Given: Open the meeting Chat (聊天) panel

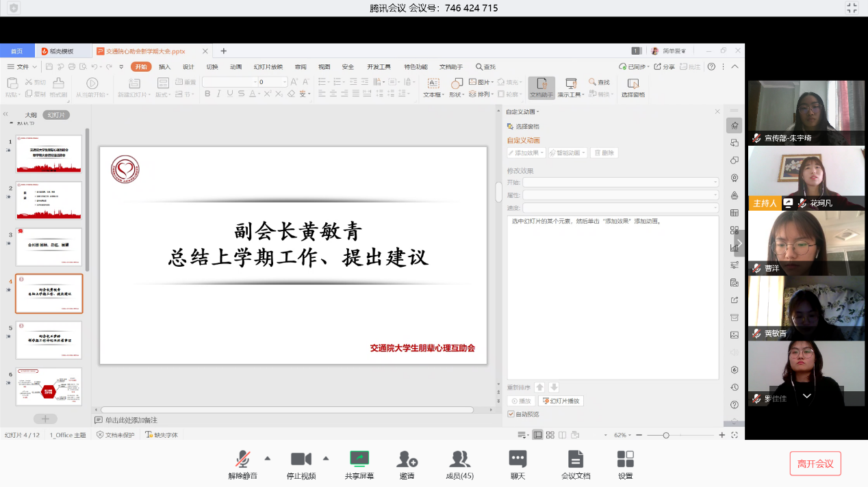Looking at the screenshot, I should (x=518, y=459).
